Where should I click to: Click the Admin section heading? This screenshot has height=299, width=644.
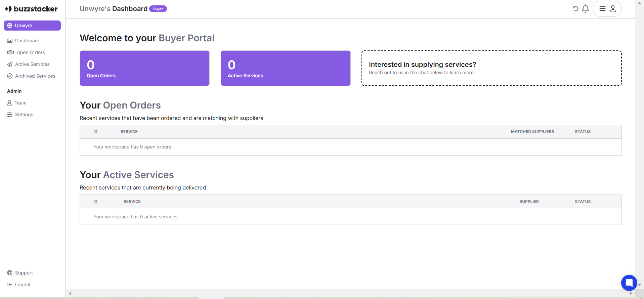[x=14, y=91]
